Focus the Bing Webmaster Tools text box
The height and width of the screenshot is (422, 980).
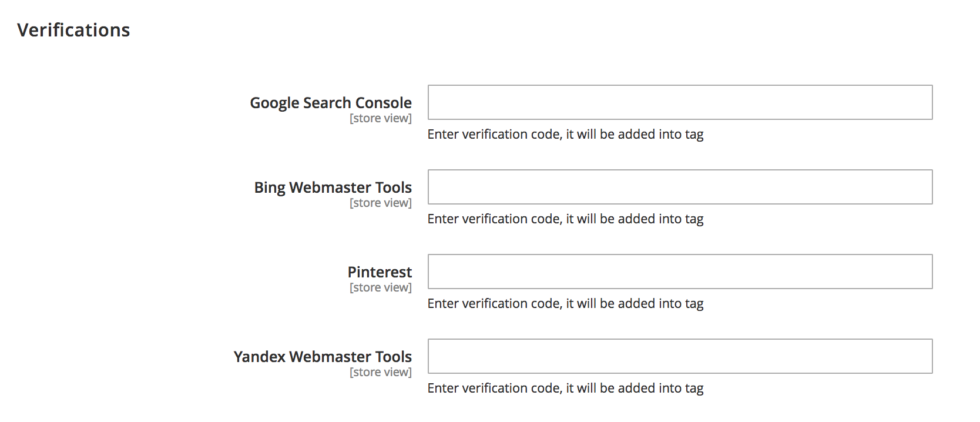tap(680, 187)
